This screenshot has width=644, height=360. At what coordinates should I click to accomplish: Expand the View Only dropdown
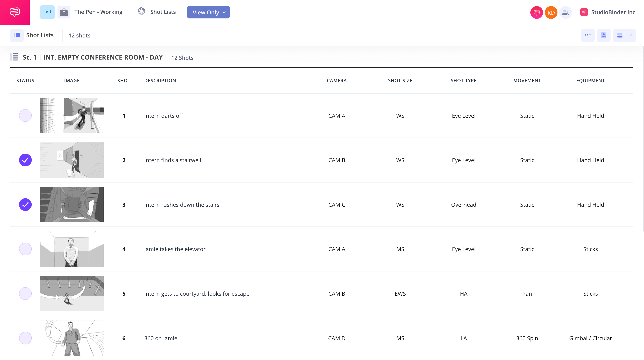pos(208,12)
